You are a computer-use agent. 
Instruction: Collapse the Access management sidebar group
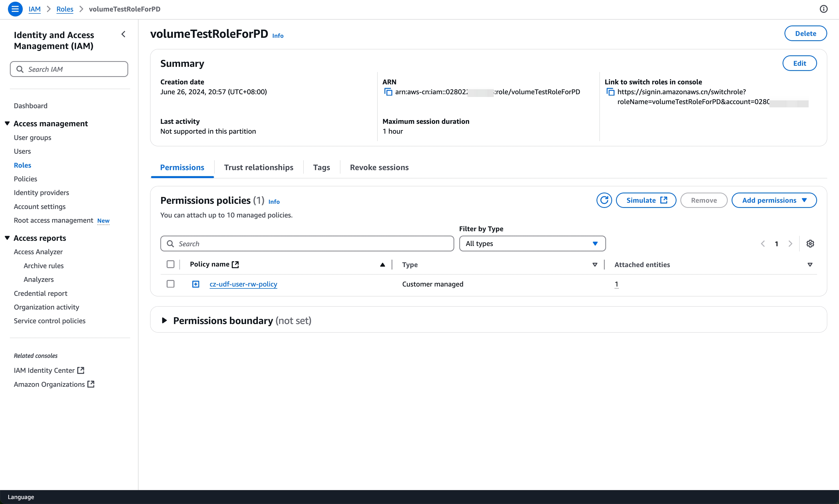coord(7,124)
